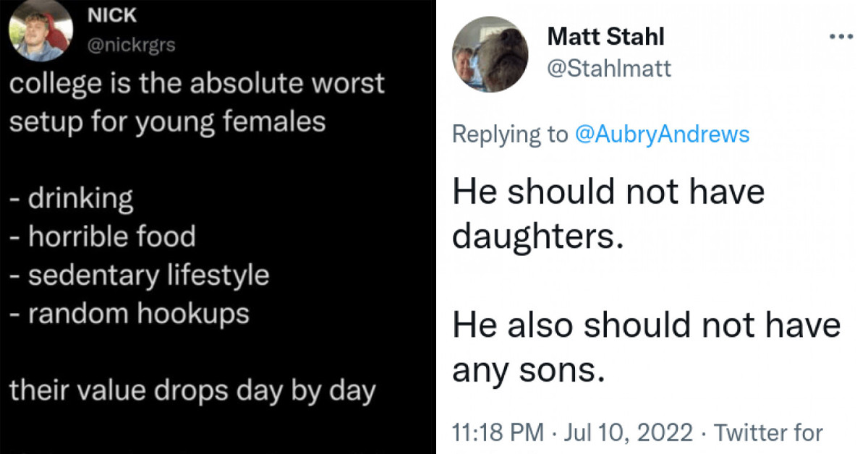Open Matt Stahl's profile via his name
Viewport: 868px width, 454px height.
click(606, 36)
